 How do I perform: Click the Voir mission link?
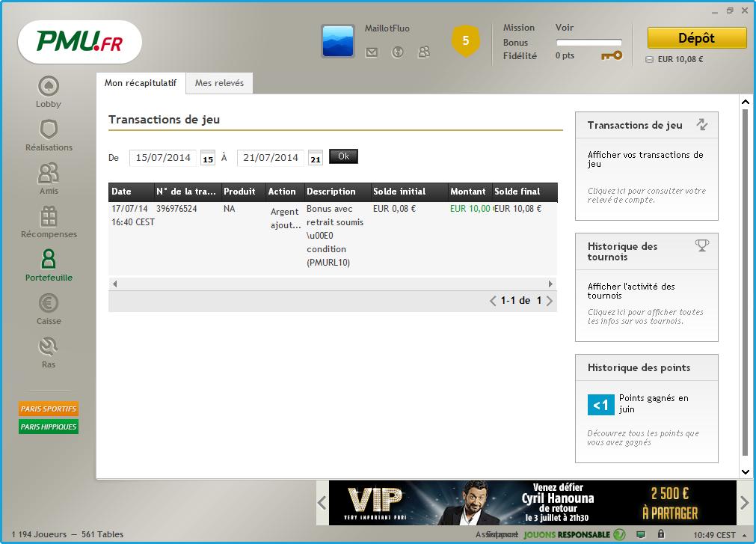(x=564, y=28)
